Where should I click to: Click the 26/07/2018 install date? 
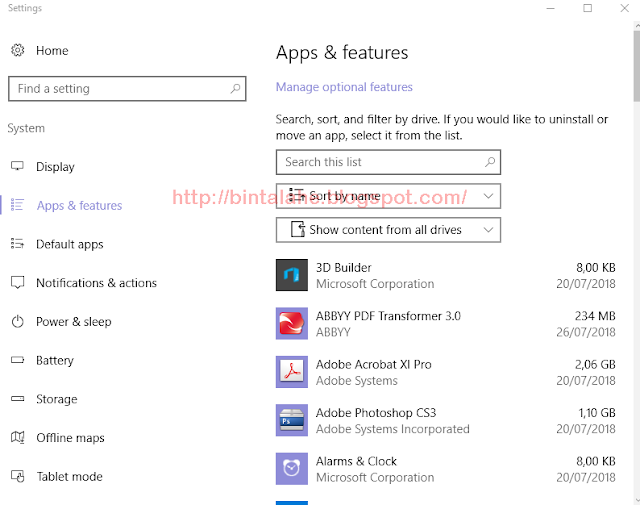586,332
